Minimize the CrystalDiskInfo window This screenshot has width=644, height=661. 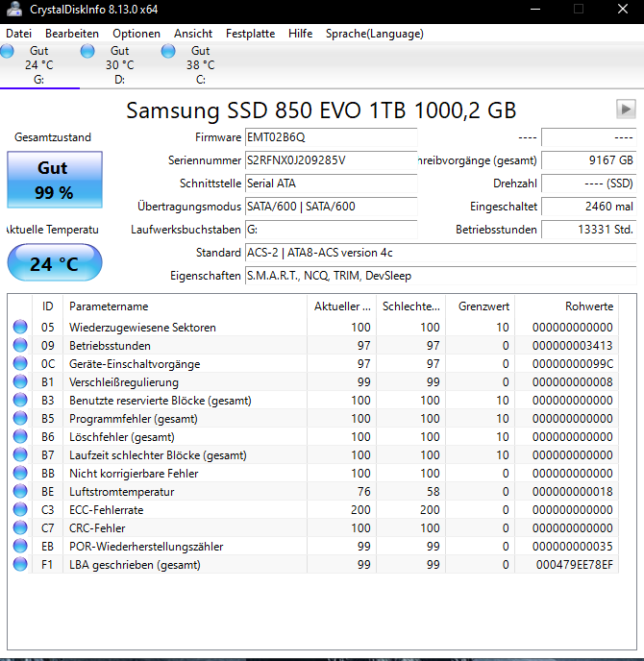535,9
